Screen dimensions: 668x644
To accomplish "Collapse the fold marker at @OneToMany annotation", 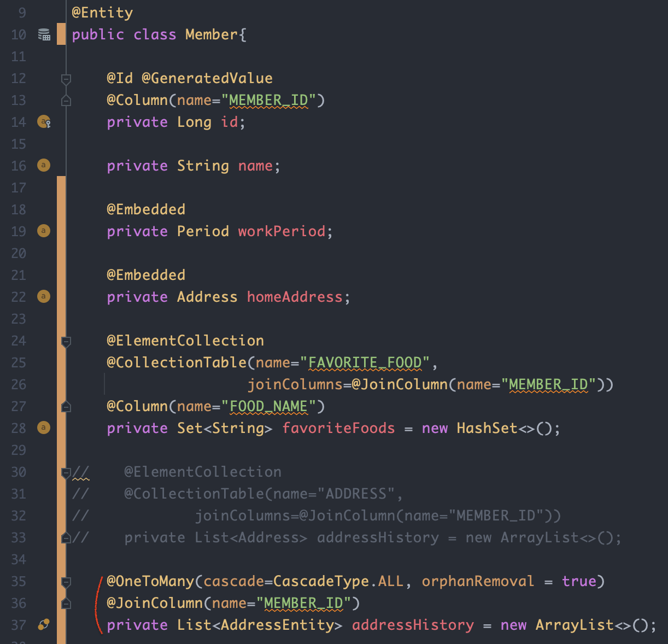I will [66, 582].
